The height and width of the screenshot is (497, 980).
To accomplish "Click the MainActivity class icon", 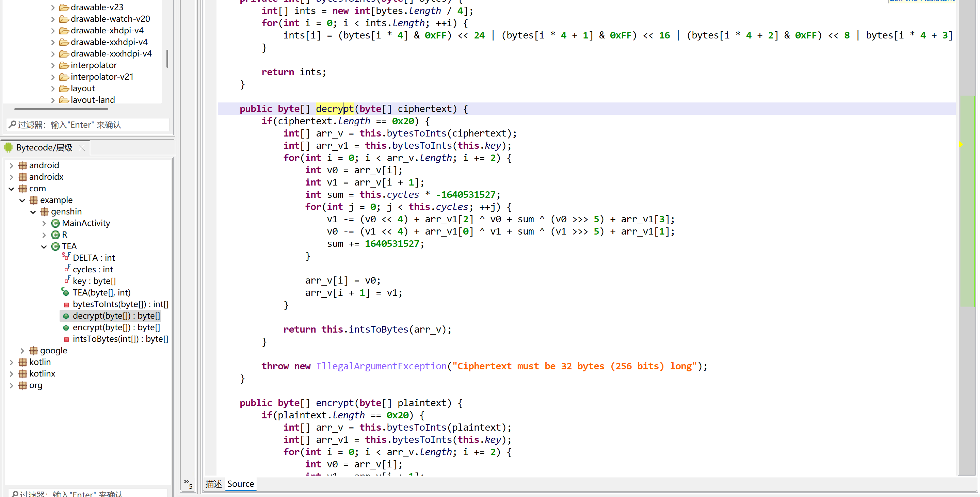I will 55,223.
